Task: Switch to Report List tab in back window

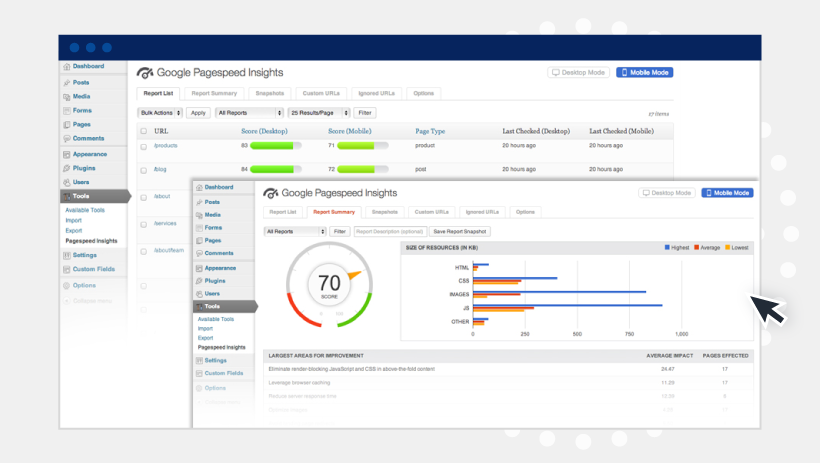Action: (158, 94)
